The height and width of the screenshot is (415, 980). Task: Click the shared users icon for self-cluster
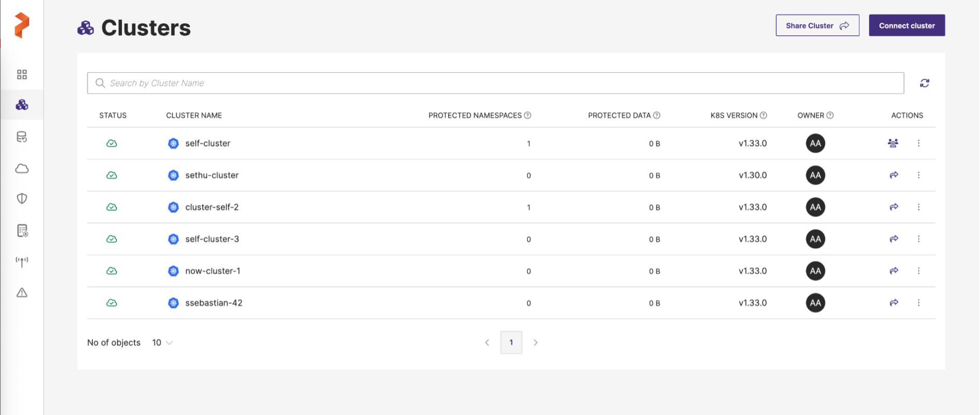[x=893, y=143]
